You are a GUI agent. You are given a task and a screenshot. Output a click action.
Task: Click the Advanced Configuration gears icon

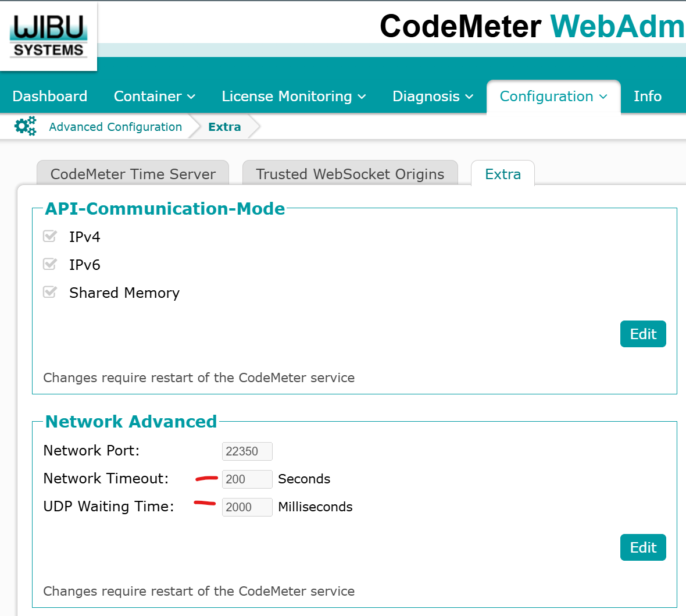[x=26, y=127]
